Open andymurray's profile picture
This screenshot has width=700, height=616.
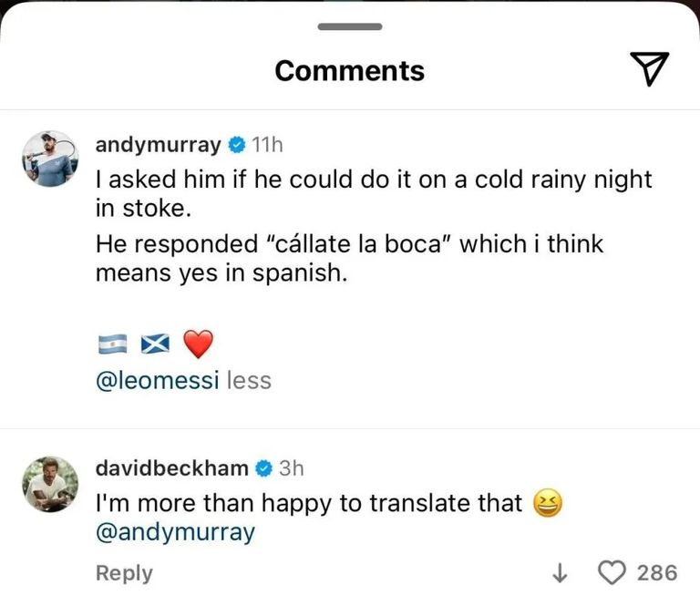click(x=49, y=158)
